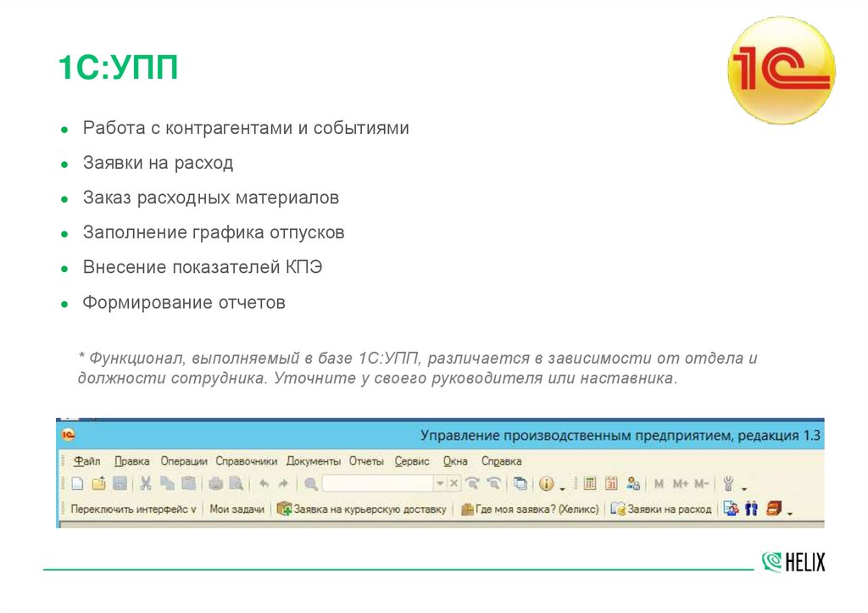Click the 1С:УПП slide heading
Viewport: 868px width, 613px height.
click(118, 68)
